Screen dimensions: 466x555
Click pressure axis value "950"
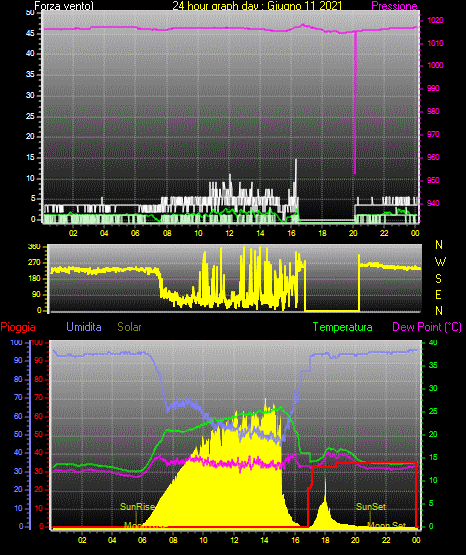coord(433,180)
